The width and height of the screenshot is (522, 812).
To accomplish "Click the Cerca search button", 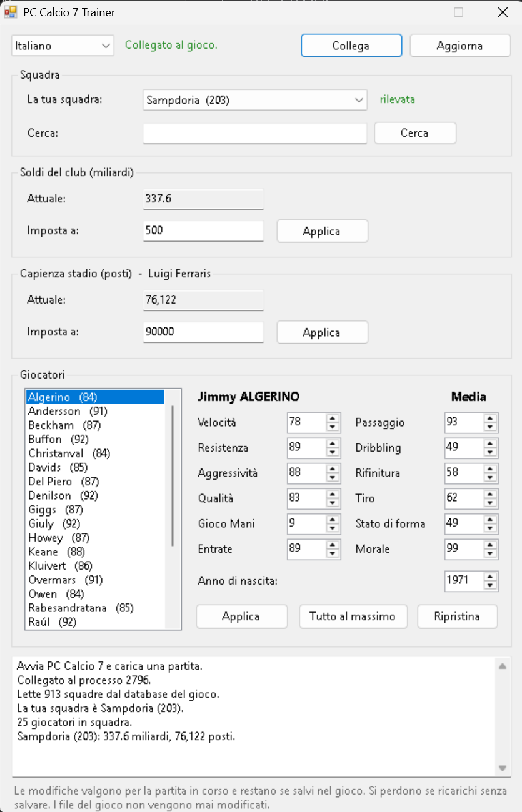I will (414, 132).
